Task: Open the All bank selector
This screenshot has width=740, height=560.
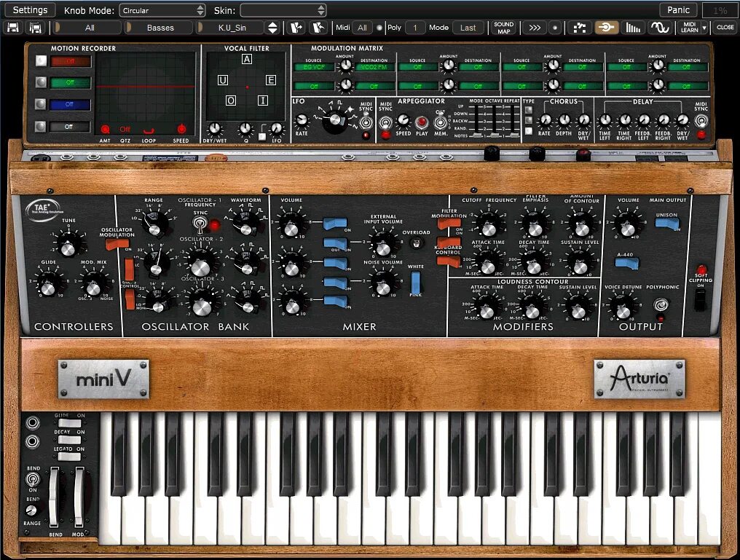Action: (x=89, y=28)
